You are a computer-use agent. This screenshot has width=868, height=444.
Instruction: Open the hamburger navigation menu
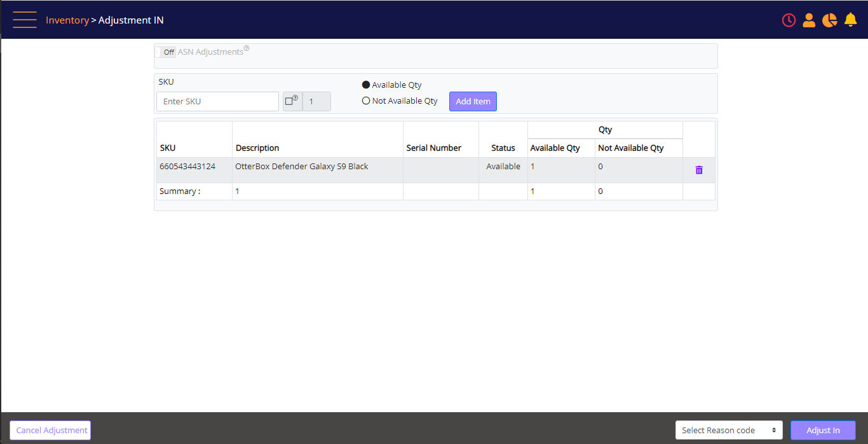point(25,20)
